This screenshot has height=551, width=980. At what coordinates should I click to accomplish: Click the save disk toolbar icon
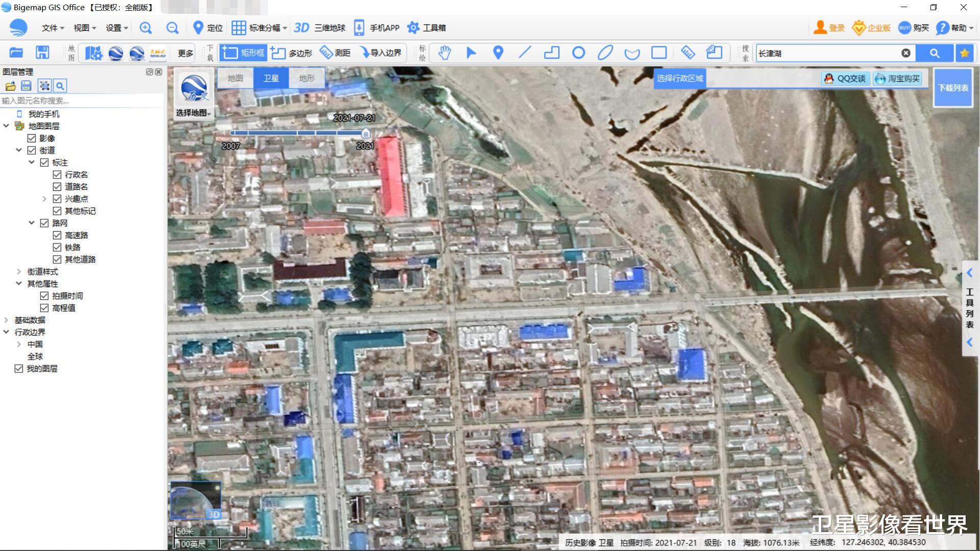tap(42, 53)
